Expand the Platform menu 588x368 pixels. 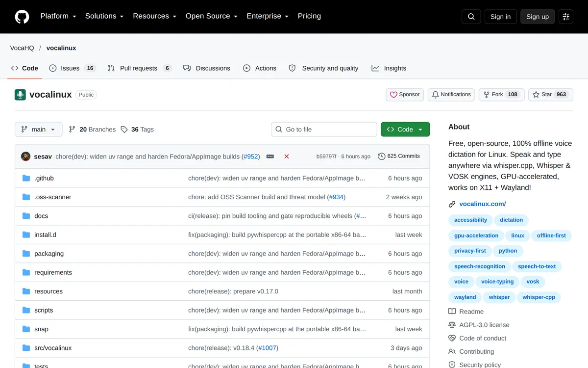point(58,16)
